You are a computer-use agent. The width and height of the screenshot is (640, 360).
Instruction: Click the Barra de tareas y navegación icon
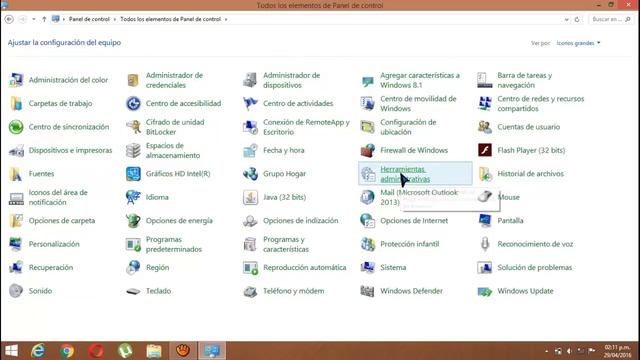pyautogui.click(x=484, y=80)
